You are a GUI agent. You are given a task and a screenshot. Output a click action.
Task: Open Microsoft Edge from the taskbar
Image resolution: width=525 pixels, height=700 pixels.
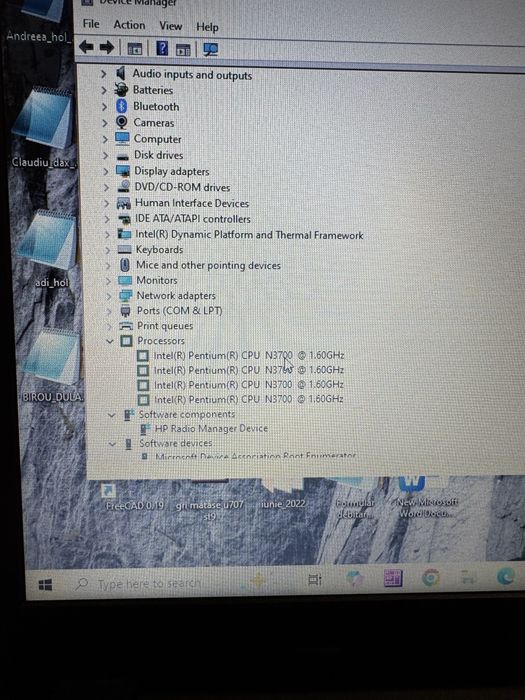505,576
